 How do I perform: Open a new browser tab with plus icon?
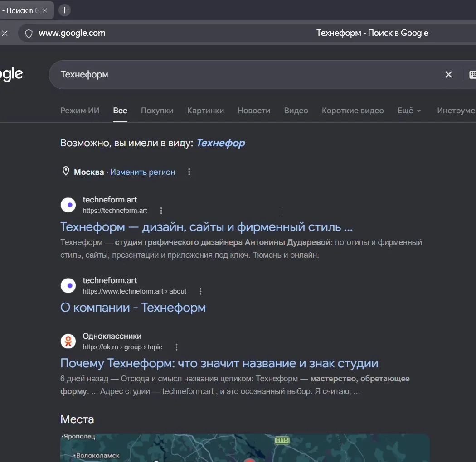(x=64, y=10)
